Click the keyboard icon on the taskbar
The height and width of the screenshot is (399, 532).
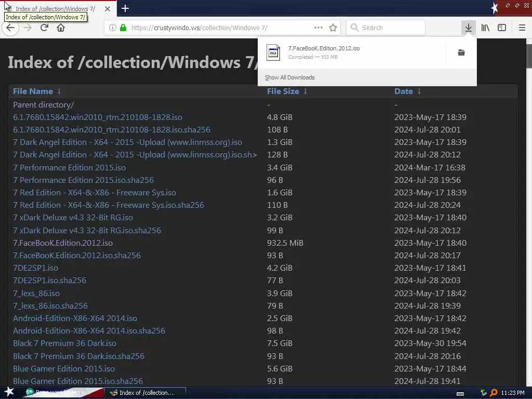click(460, 394)
